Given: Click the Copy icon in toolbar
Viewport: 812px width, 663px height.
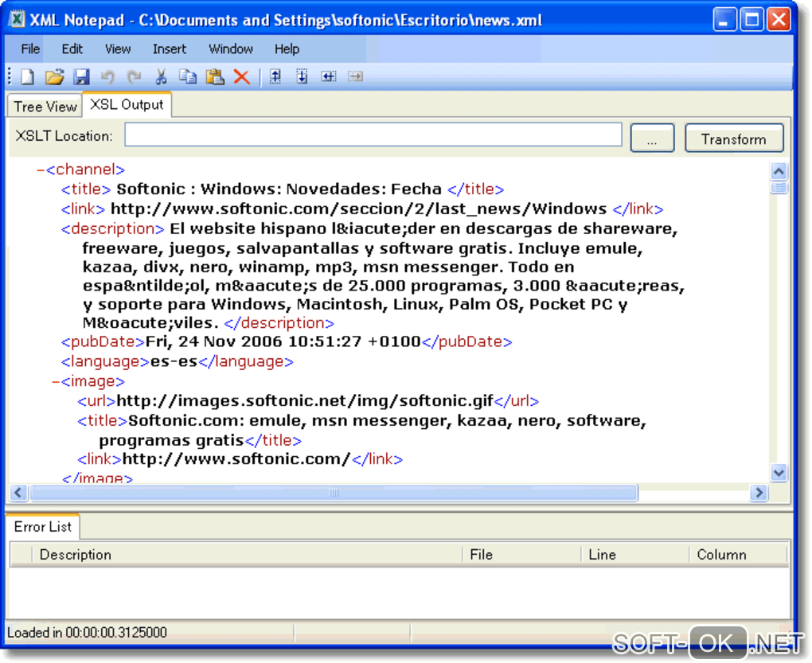Looking at the screenshot, I should [x=188, y=77].
